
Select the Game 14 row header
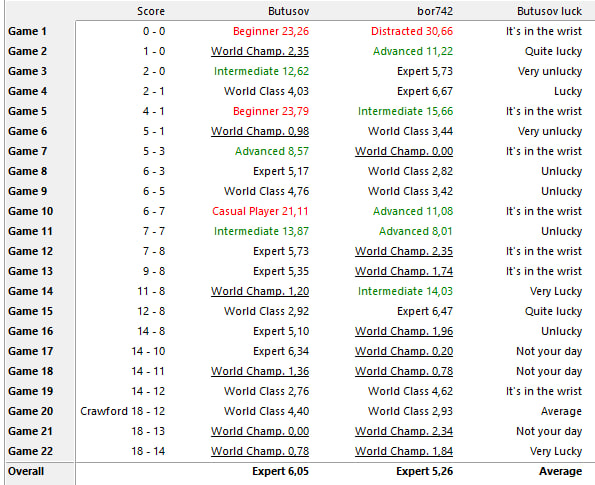point(30,291)
